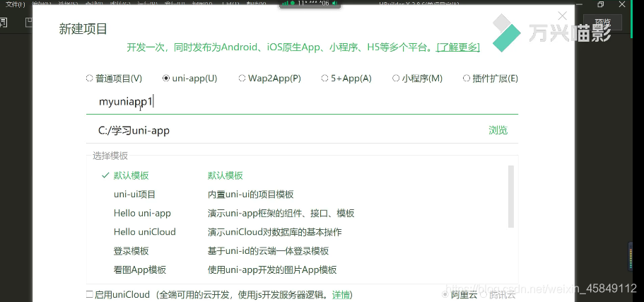Close the 新建项目 dialog with X
Viewport: 644px width, 302px height.
[562, 16]
